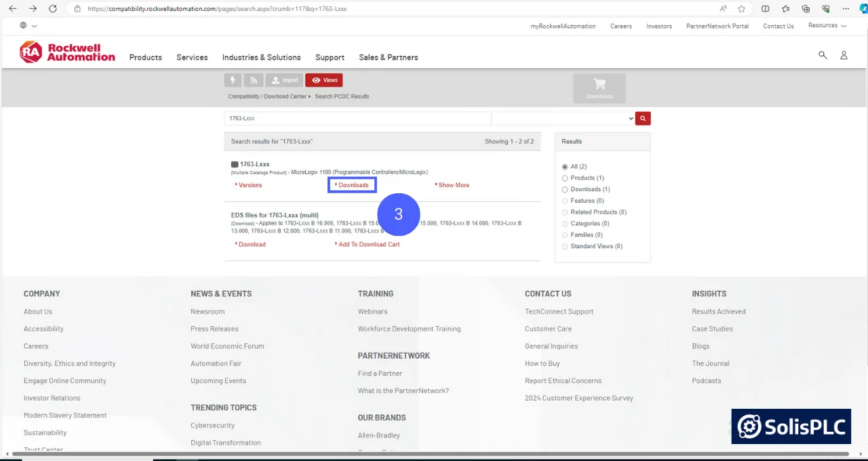Click Add To Download Cart link
This screenshot has height=461, width=868.
point(368,244)
